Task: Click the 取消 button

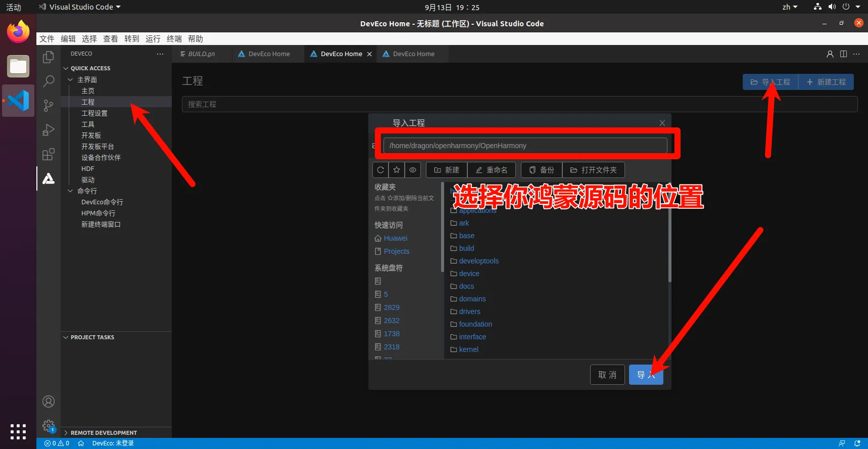Action: (x=607, y=375)
